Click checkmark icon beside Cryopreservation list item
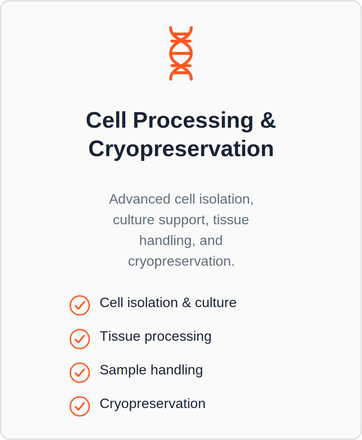Image resolution: width=362 pixels, height=440 pixels. [80, 406]
